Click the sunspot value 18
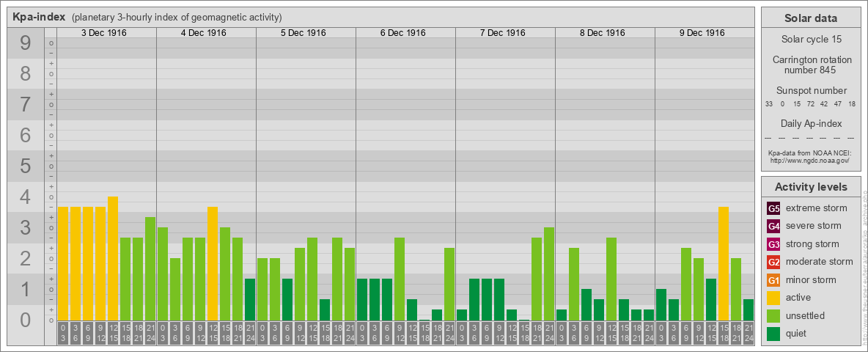This screenshot has height=352, width=868. pyautogui.click(x=853, y=104)
